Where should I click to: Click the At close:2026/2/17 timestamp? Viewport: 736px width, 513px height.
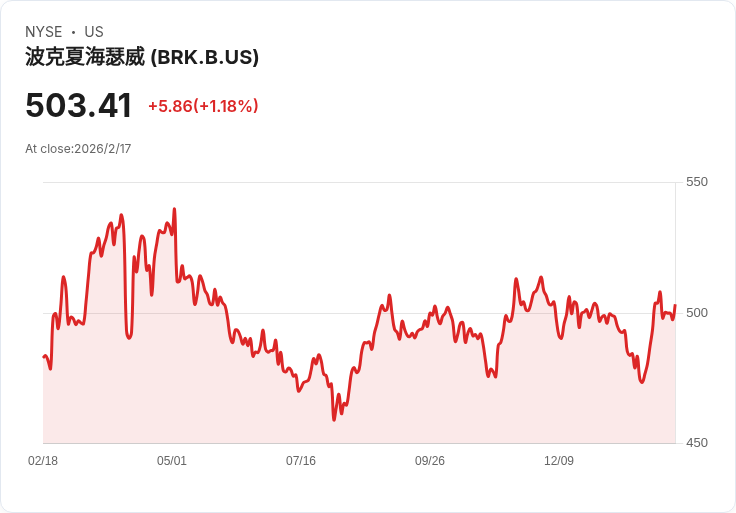(78, 149)
